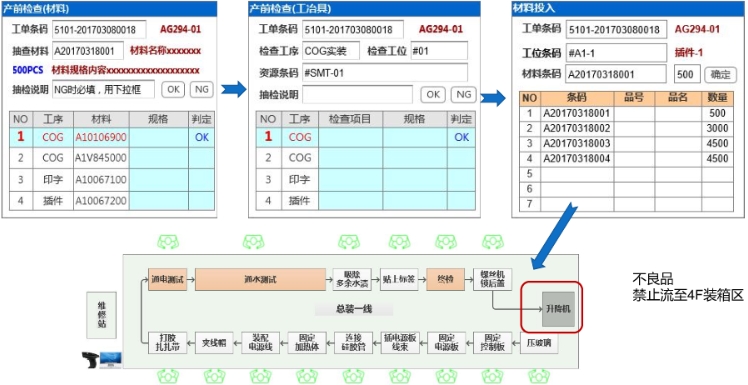Select the operator icon above 终检 station
The width and height of the screenshot is (748, 385).
(x=445, y=241)
